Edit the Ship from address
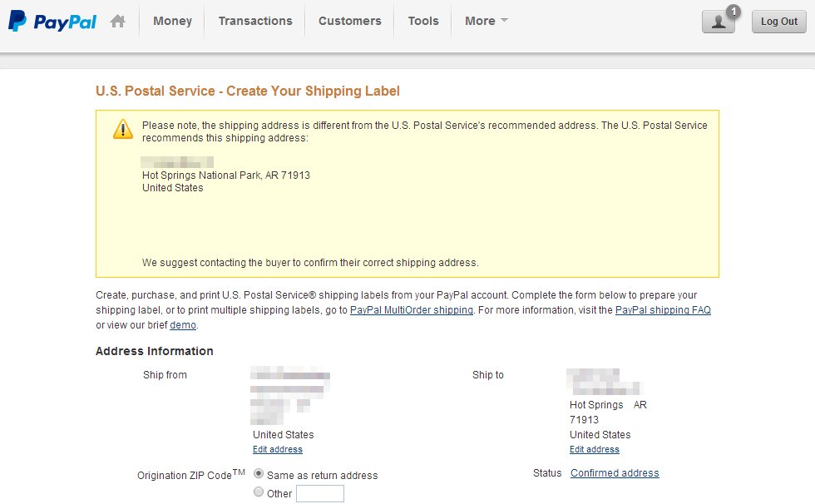Viewport: 815px width, 504px height. [278, 450]
